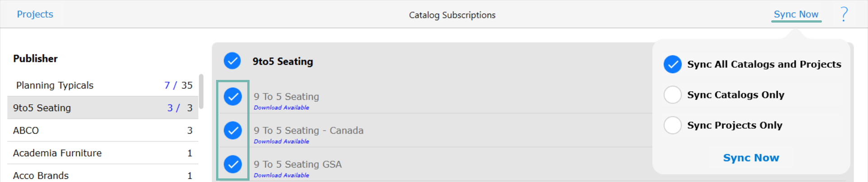Image resolution: width=868 pixels, height=182 pixels.
Task: Select Academia Furniture publisher
Action: coord(103,153)
